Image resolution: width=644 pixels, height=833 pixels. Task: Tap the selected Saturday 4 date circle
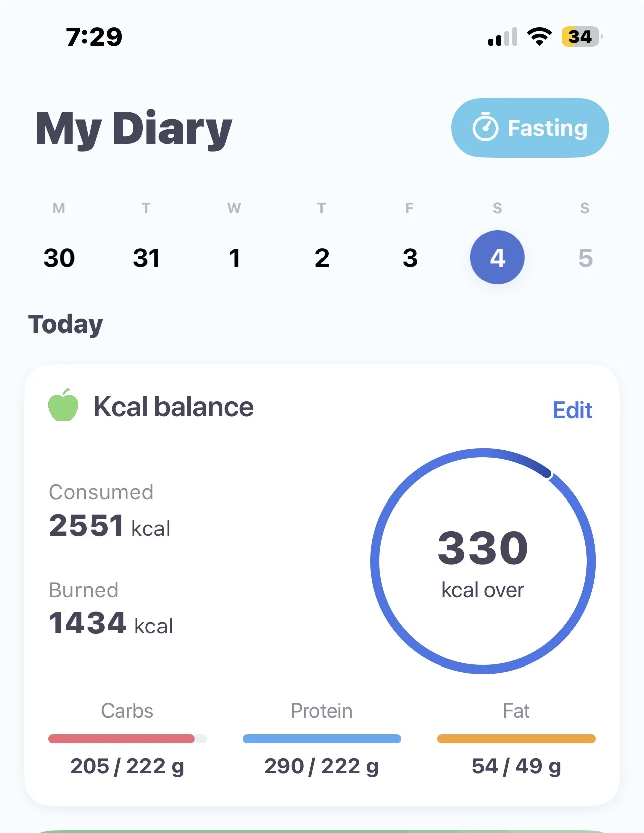pyautogui.click(x=497, y=257)
